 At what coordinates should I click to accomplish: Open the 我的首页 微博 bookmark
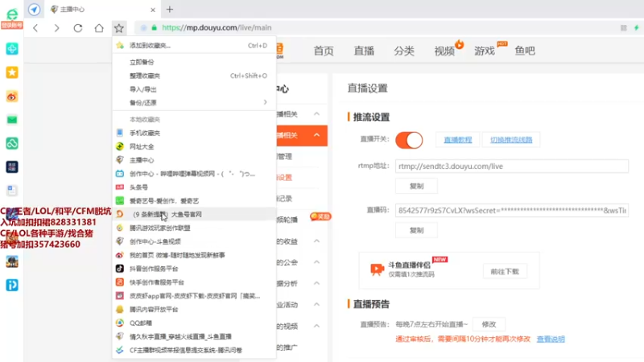pos(194,255)
